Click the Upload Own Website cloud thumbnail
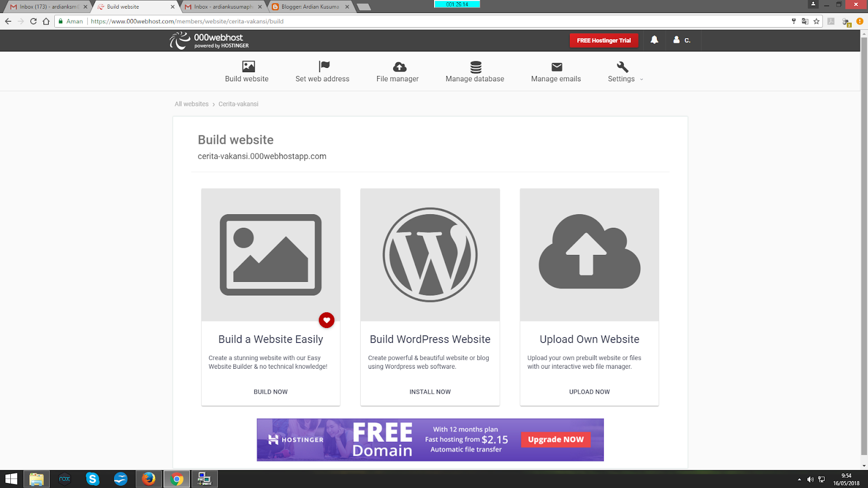 coord(589,255)
